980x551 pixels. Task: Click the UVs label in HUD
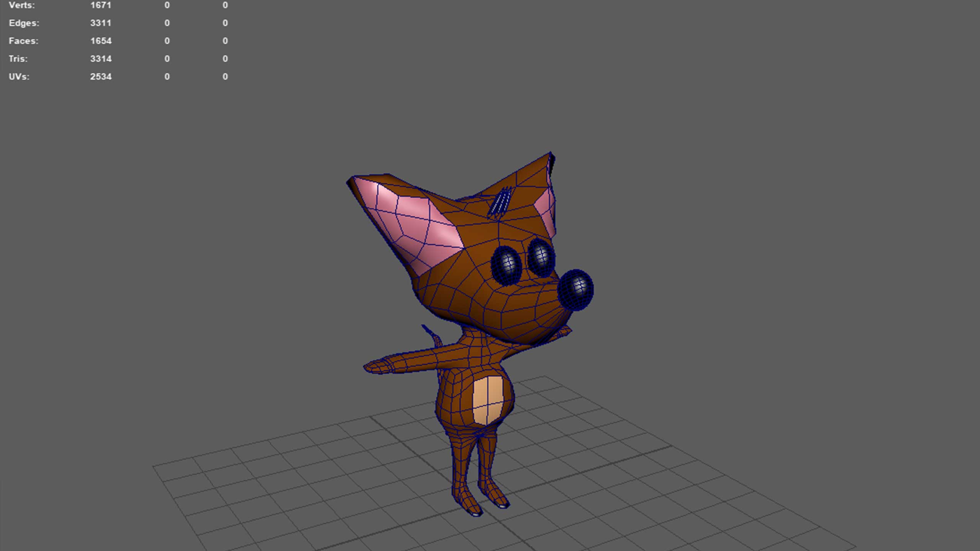(19, 77)
